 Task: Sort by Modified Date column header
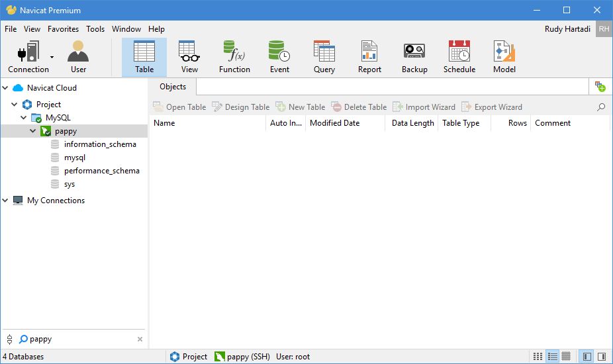[345, 123]
